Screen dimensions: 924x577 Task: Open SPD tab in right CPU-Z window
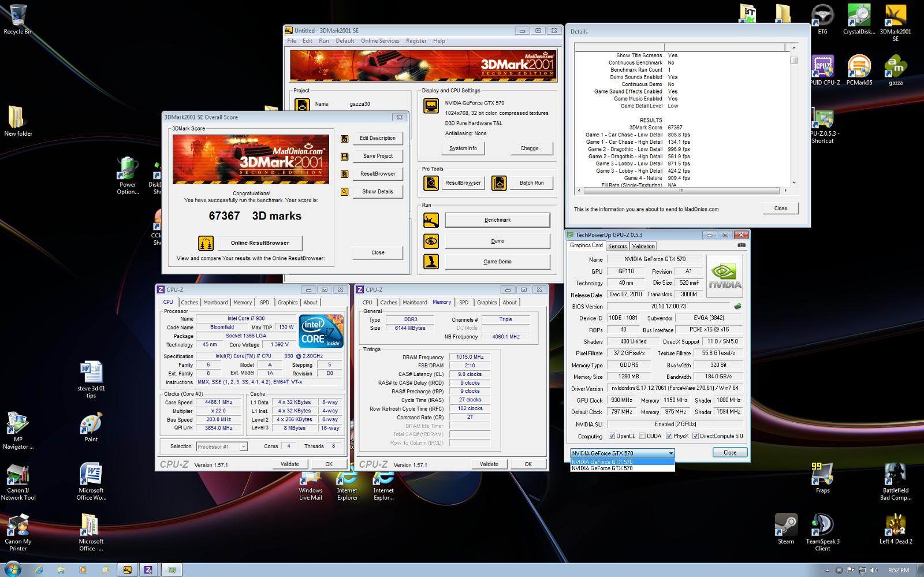[464, 303]
